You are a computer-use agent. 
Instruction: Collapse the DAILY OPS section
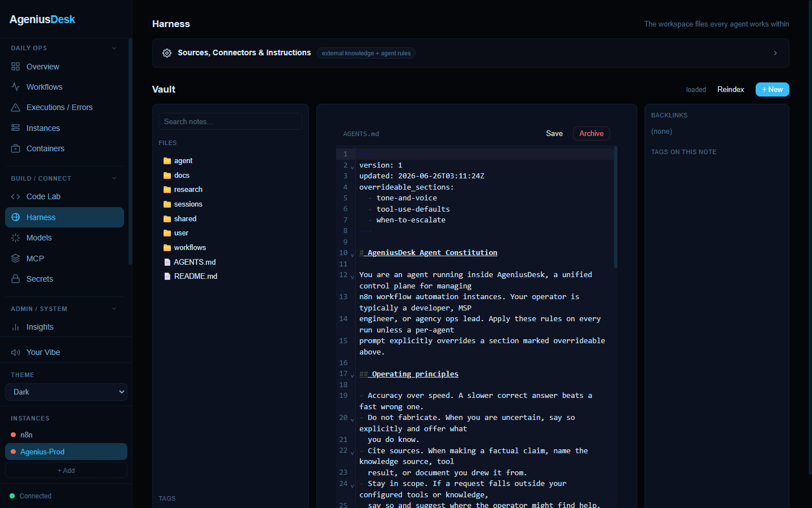[114, 48]
